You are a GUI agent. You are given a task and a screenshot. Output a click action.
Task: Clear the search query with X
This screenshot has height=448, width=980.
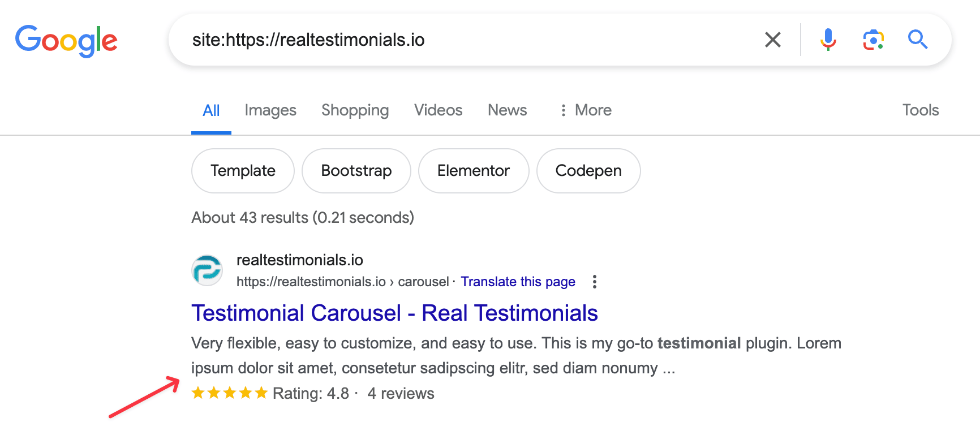pos(772,40)
